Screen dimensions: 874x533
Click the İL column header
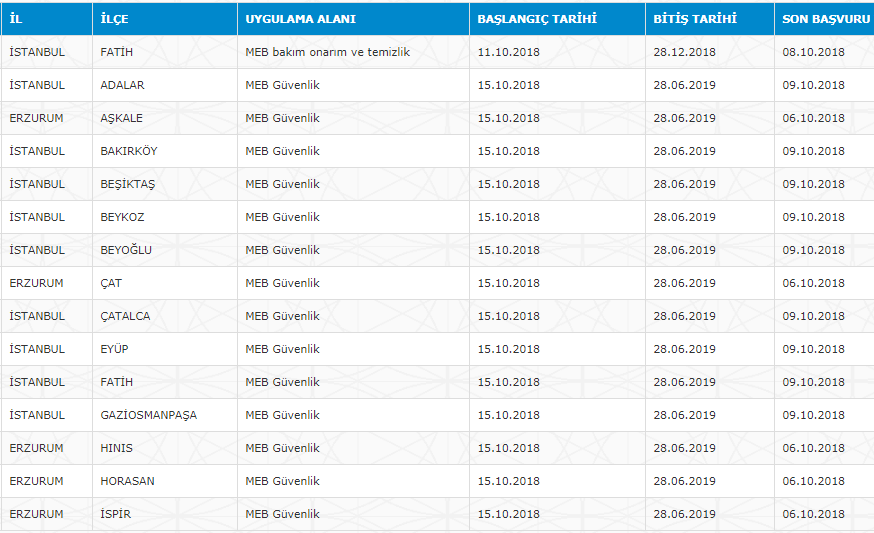click(x=16, y=19)
